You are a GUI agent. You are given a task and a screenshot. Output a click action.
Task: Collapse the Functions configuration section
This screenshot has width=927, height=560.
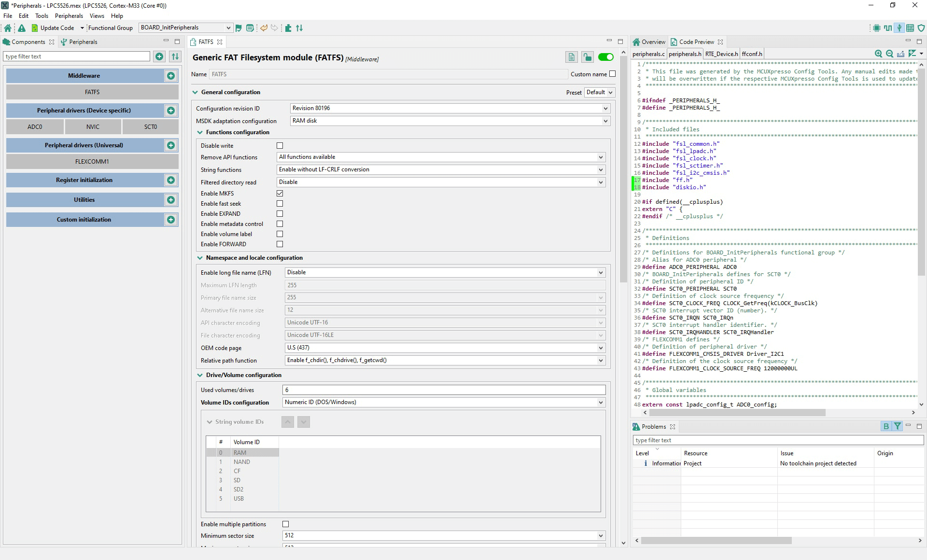tap(200, 132)
